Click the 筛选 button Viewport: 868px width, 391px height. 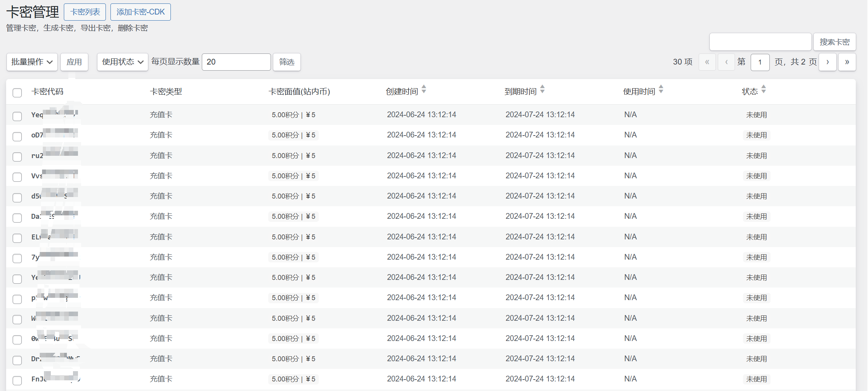(287, 62)
